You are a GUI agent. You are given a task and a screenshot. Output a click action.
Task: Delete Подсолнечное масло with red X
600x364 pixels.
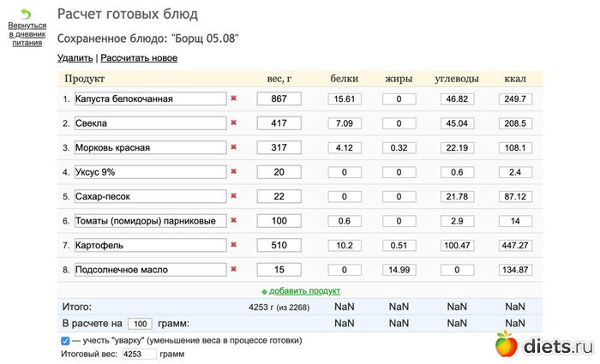click(233, 270)
